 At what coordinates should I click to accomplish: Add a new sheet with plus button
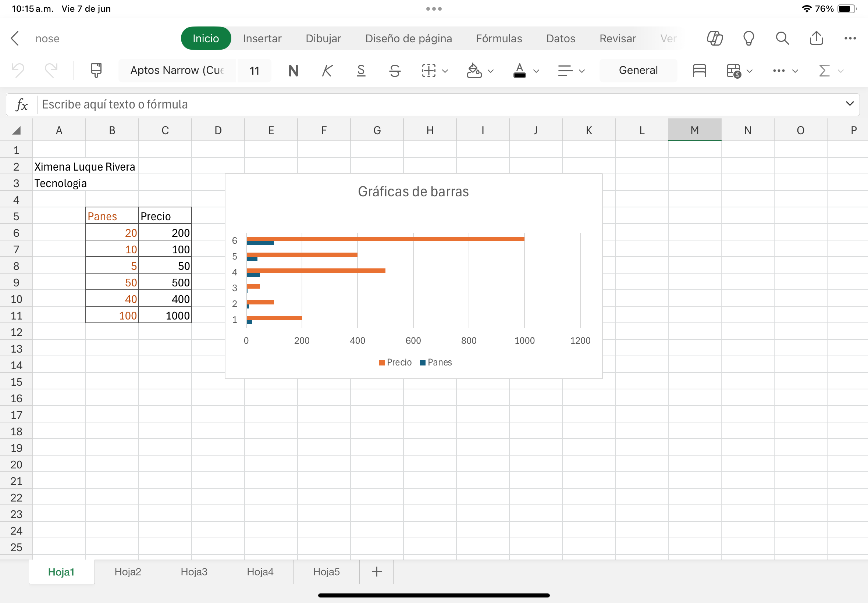coord(376,572)
